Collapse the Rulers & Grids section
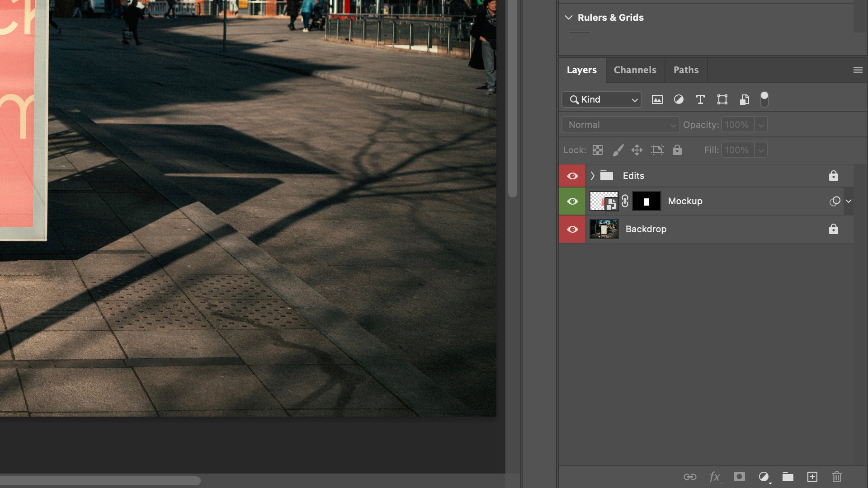 pos(569,18)
